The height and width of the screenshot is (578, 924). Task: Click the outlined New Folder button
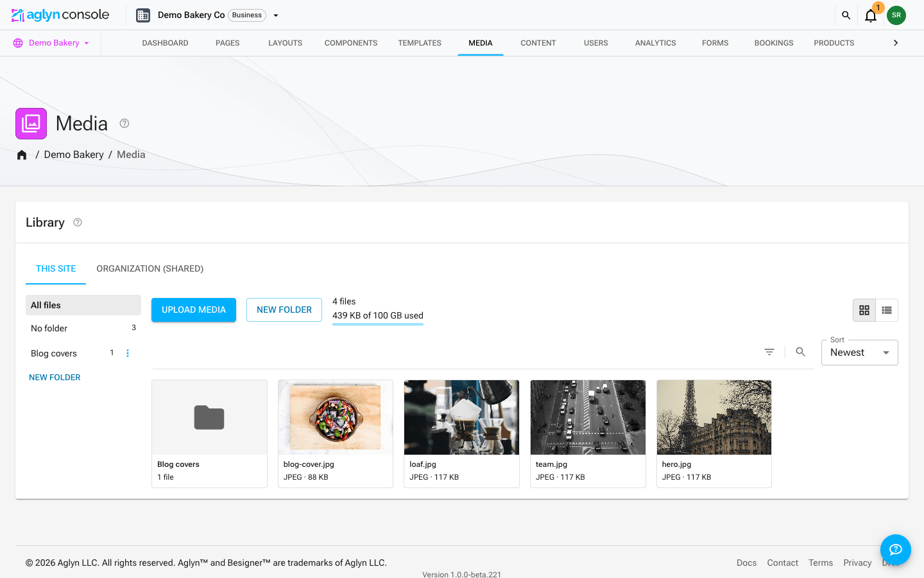(284, 310)
